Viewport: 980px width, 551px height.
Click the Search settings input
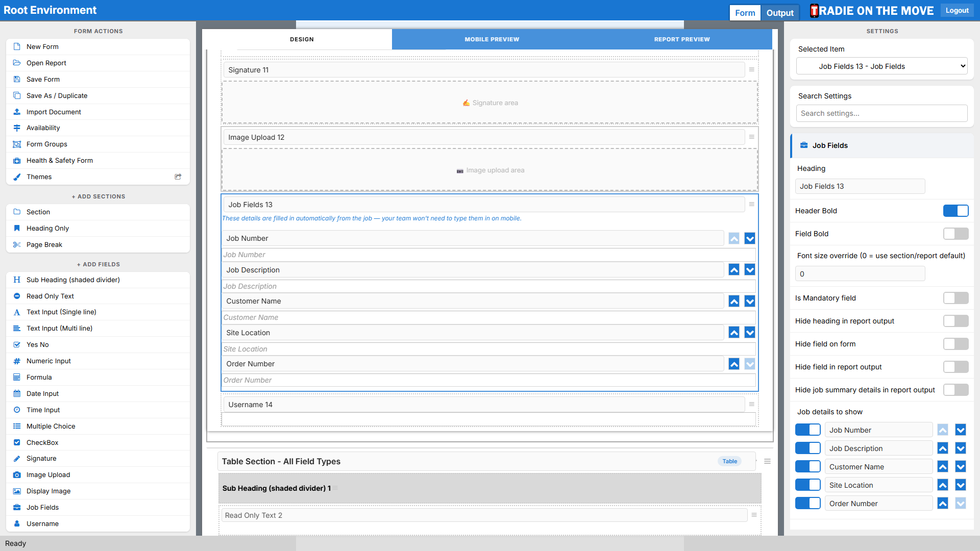881,113
